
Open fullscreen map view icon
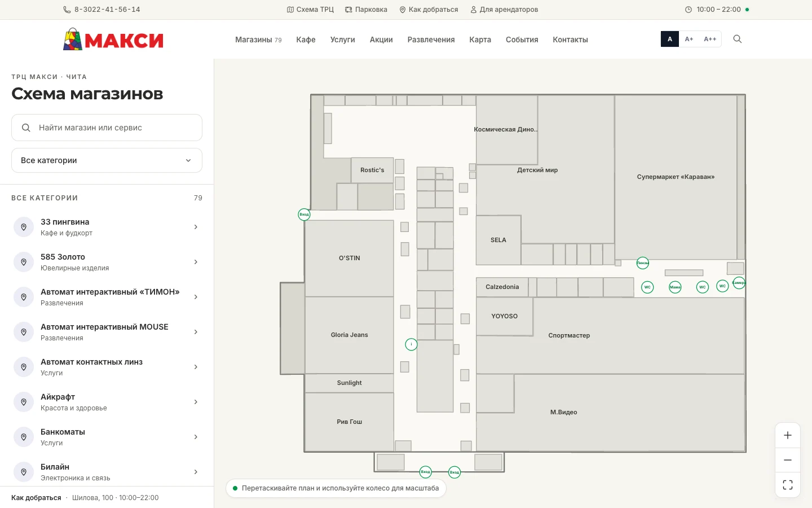(788, 485)
